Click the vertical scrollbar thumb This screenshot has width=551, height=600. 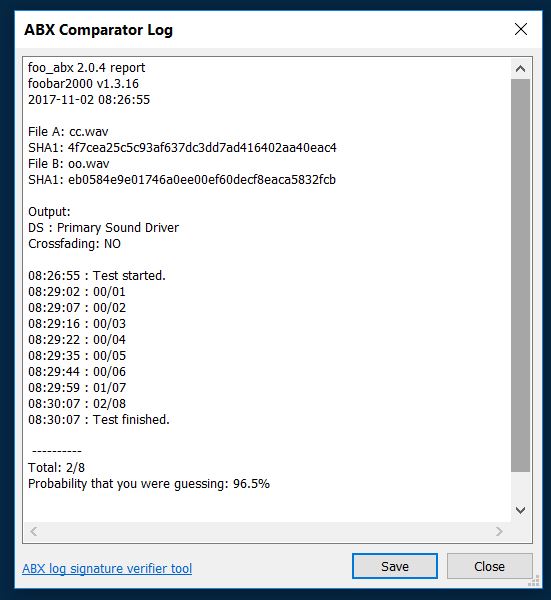pyautogui.click(x=520, y=276)
